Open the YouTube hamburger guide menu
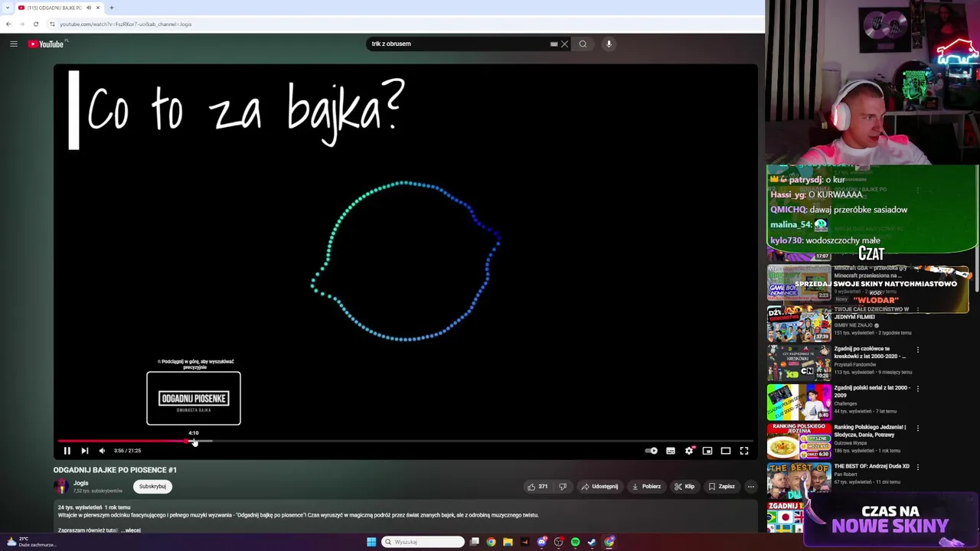The height and width of the screenshot is (551, 980). tap(14, 44)
